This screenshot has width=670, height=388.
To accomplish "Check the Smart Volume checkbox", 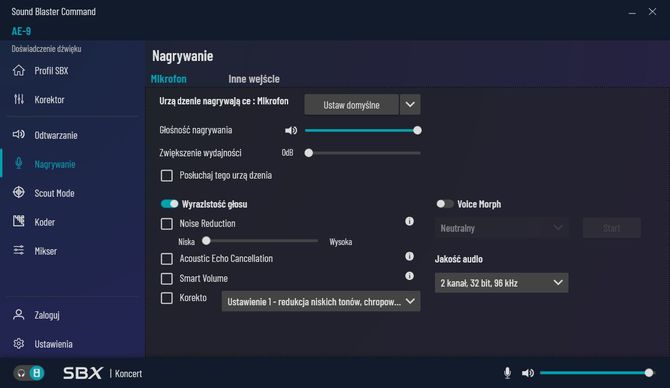I will [x=167, y=279].
